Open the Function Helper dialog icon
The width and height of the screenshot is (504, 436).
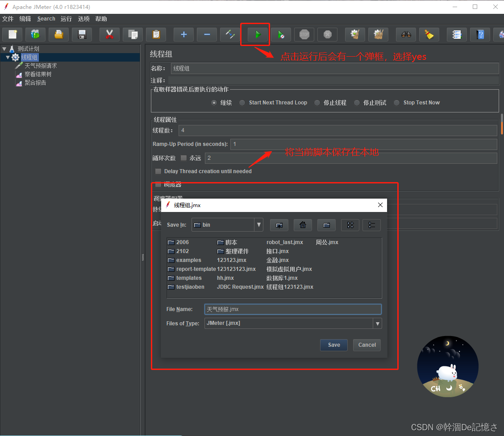pos(457,34)
